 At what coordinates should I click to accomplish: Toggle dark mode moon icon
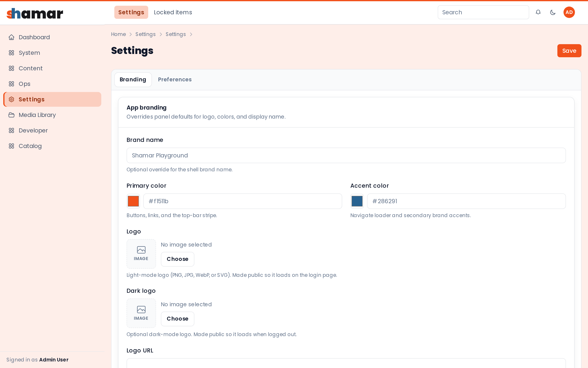tap(552, 12)
